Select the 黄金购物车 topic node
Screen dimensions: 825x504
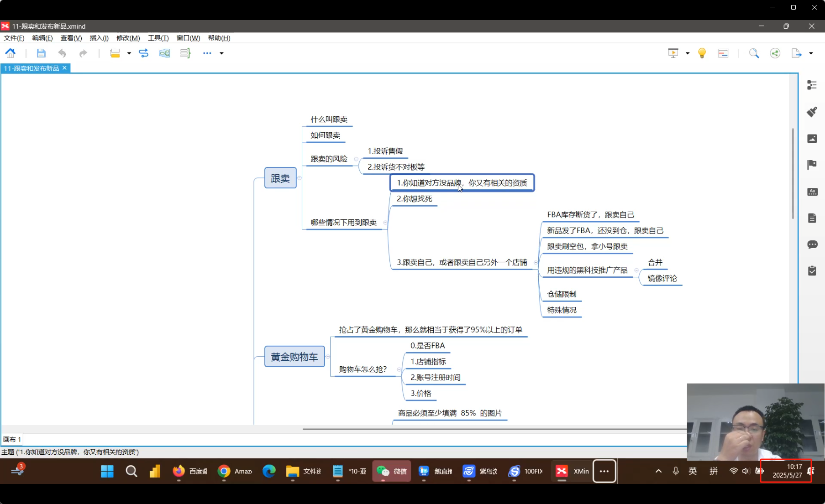click(294, 357)
